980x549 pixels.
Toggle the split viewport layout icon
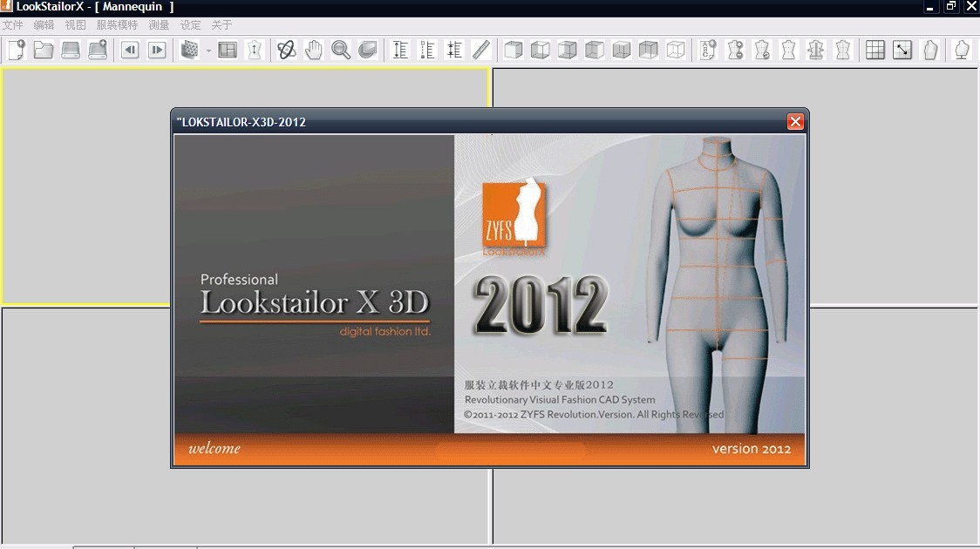(x=228, y=50)
